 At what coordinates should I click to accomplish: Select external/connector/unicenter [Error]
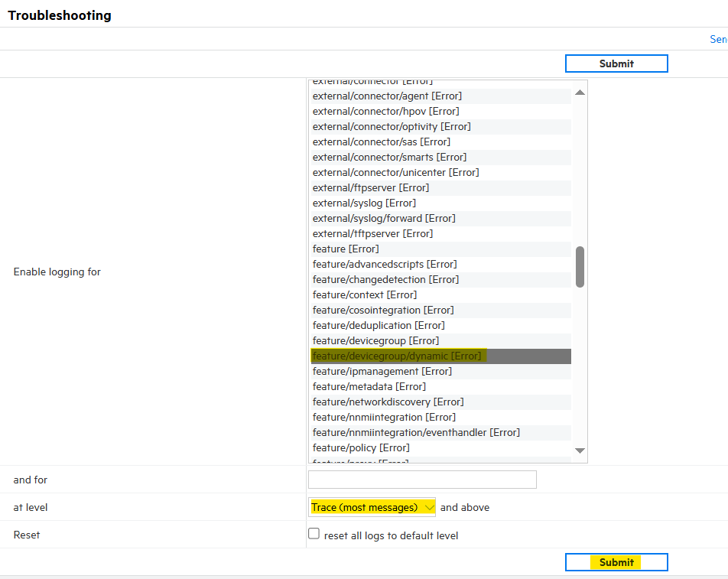[x=440, y=173]
